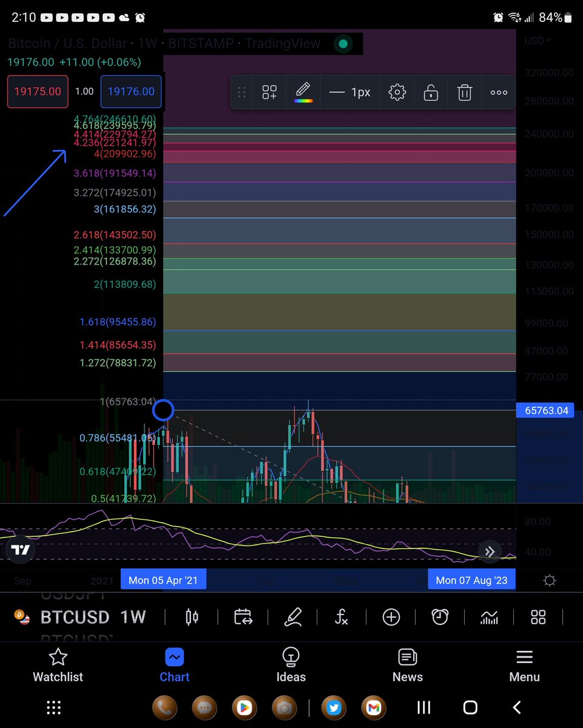Tap the 2.272(126878.36) Fibonacci label
This screenshot has height=728, width=583.
click(x=115, y=261)
